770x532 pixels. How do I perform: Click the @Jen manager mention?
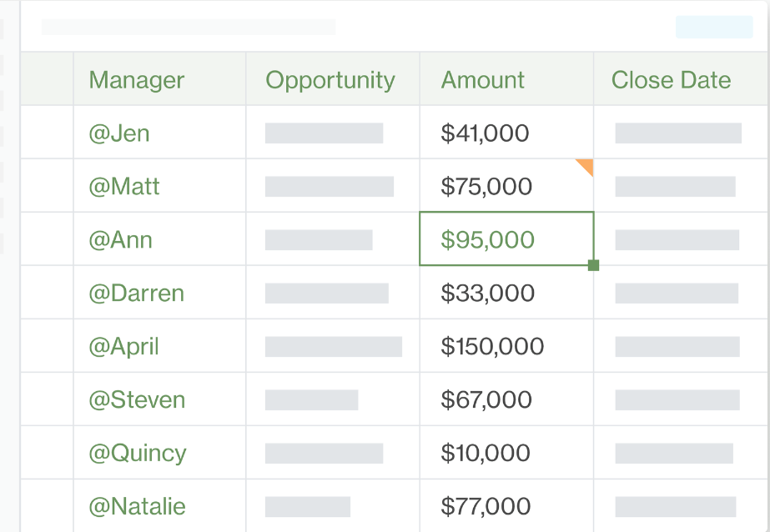[x=119, y=133]
